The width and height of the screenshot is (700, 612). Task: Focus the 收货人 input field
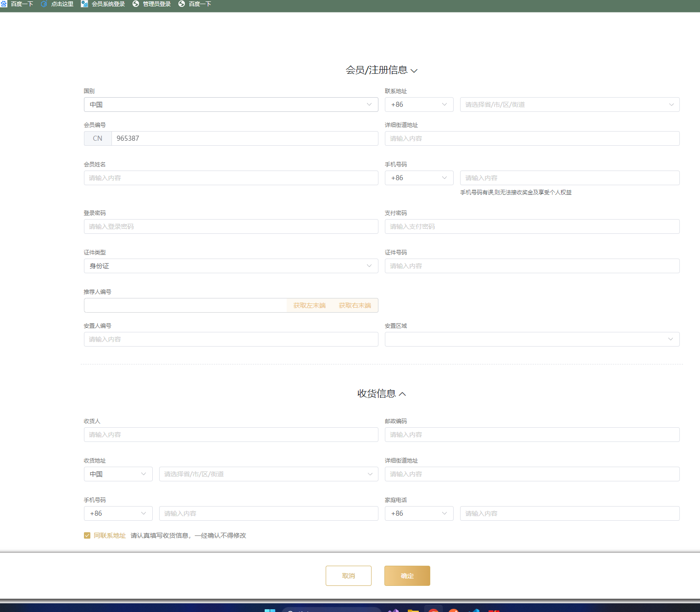[x=231, y=435]
